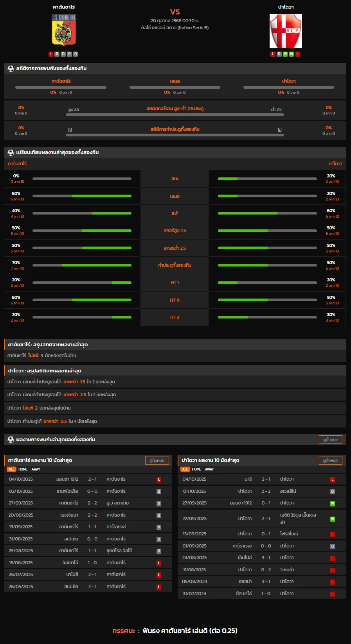Select AWAY tab in Catanzaro last 10 matches

pos(36,469)
